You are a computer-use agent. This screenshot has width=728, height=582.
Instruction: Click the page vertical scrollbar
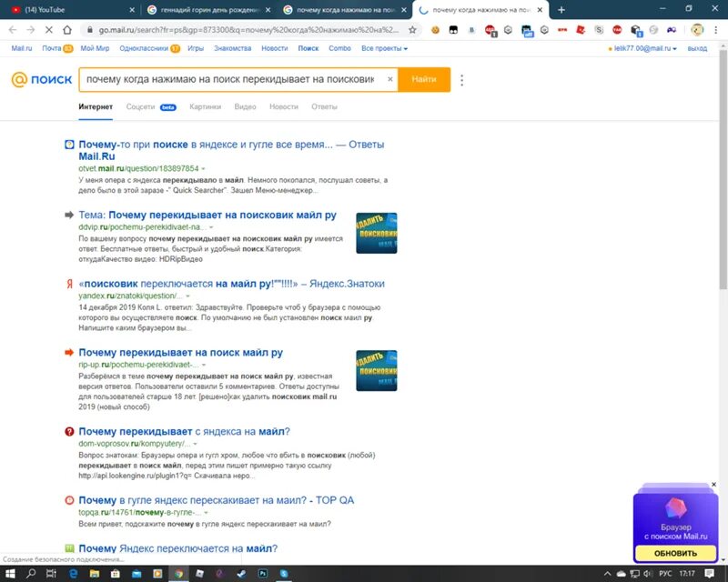(723, 169)
